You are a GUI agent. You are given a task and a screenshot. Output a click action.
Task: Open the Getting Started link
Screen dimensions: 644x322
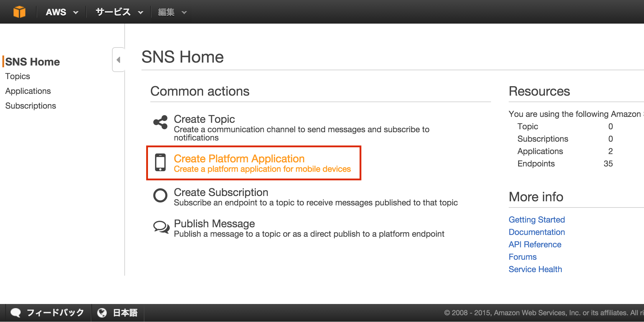click(536, 220)
